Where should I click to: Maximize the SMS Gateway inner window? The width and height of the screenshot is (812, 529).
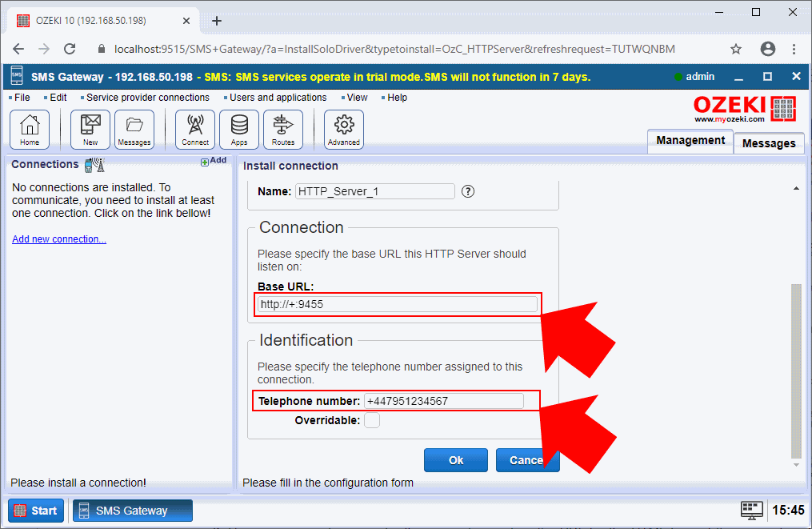click(x=767, y=77)
